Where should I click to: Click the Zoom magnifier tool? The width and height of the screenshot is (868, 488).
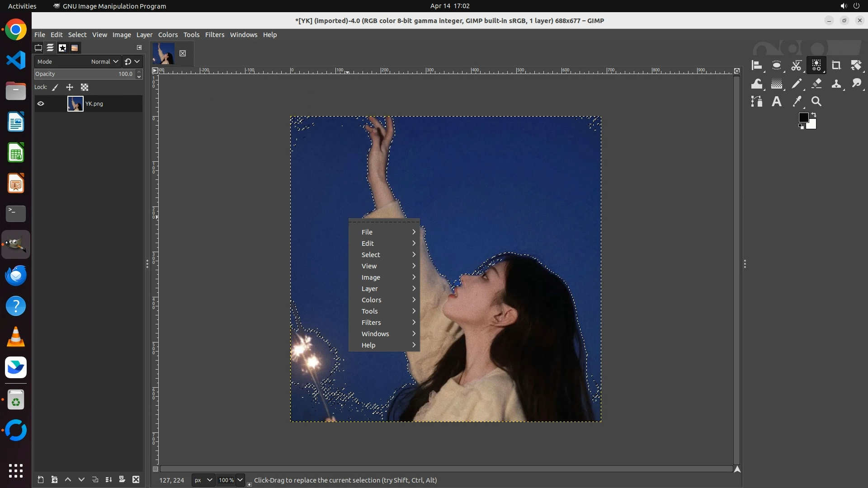click(x=816, y=102)
